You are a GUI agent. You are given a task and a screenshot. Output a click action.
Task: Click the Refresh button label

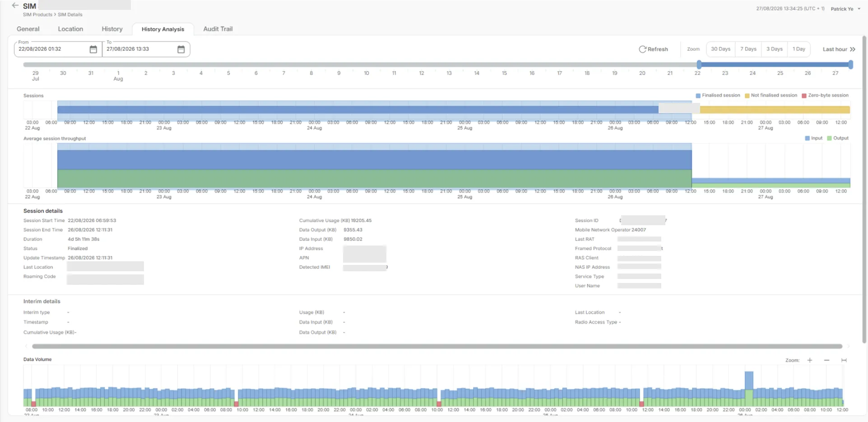click(x=658, y=49)
